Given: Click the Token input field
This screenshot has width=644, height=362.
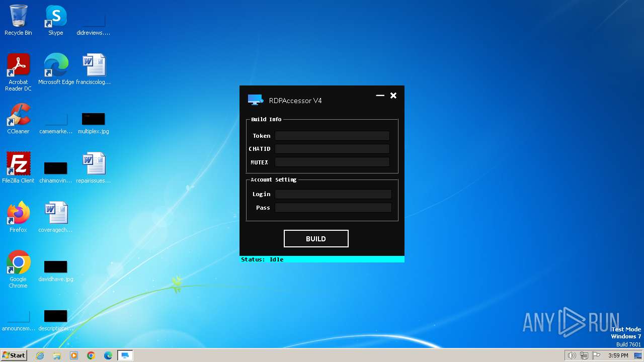Looking at the screenshot, I should (332, 136).
